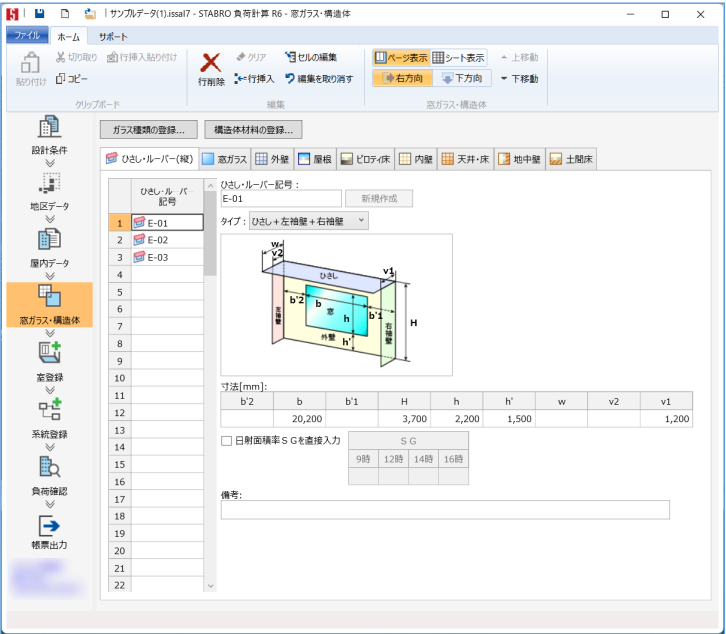The width and height of the screenshot is (726, 634).
Task: Open 室登録 in the sidebar
Action: (49, 362)
